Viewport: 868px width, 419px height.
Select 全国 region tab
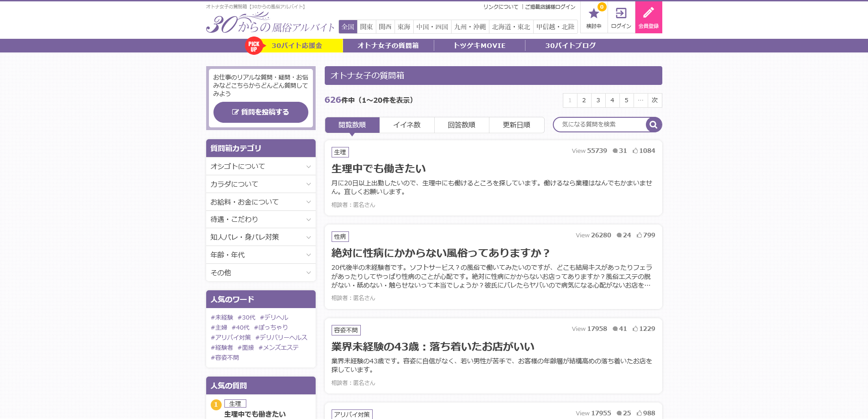348,27
